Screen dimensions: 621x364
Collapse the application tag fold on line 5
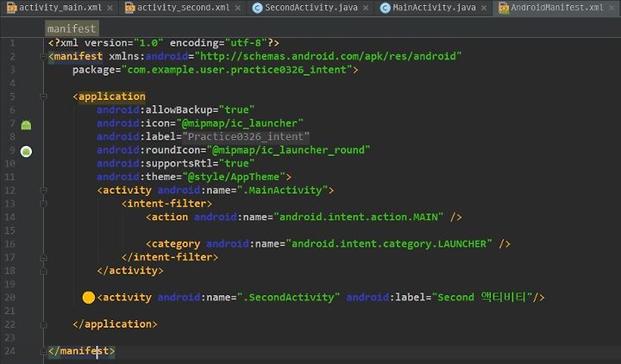pyautogui.click(x=44, y=97)
